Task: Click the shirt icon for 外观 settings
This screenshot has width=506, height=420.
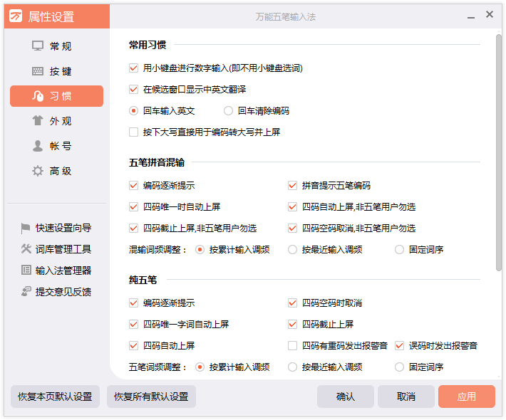Action: pyautogui.click(x=38, y=121)
